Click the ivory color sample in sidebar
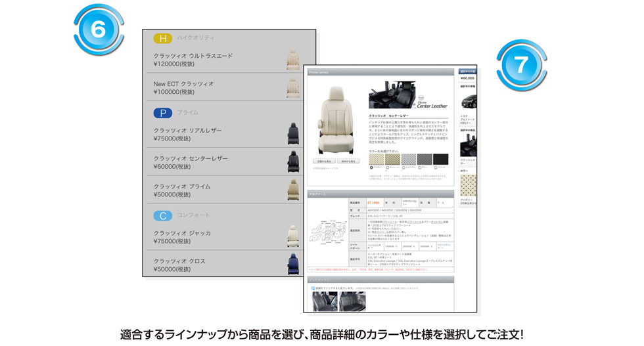The width and height of the screenshot is (644, 346). pyautogui.click(x=468, y=185)
